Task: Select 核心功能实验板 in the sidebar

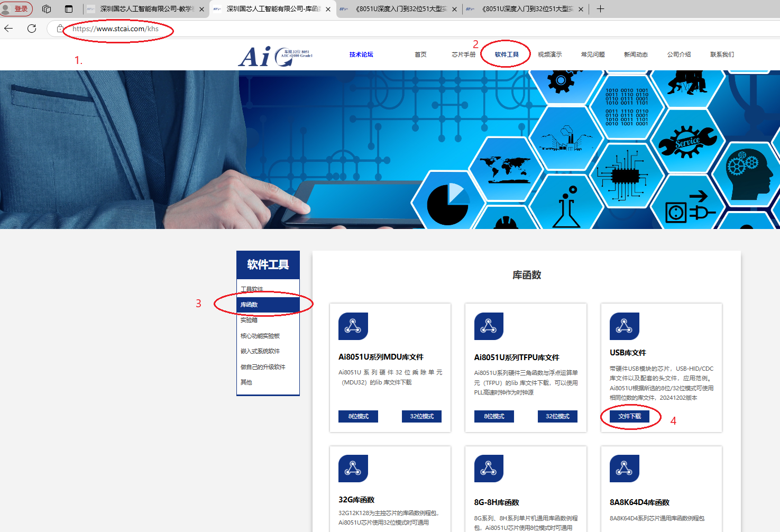Action: (268, 336)
